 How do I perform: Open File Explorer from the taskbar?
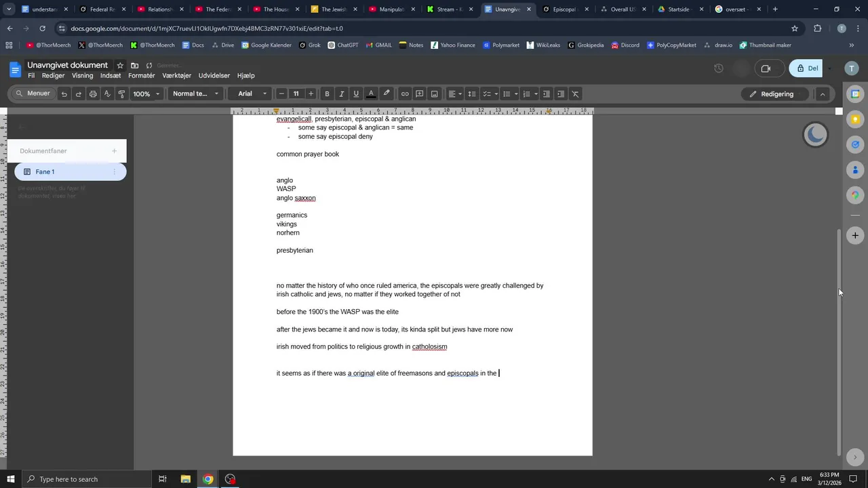tap(185, 479)
